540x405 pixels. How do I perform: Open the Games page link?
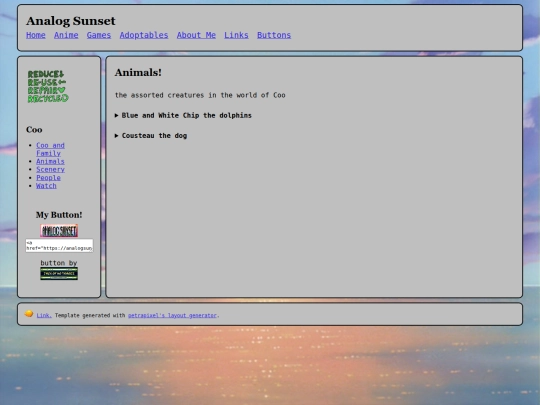(99, 35)
